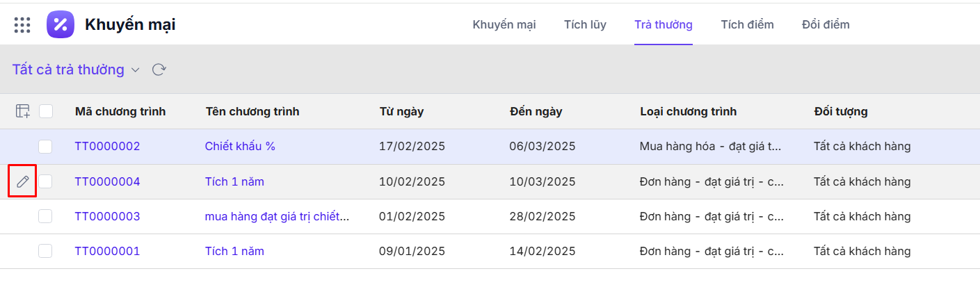The width and height of the screenshot is (980, 294).
Task: Sort by the Từ ngày column header
Action: 401,111
